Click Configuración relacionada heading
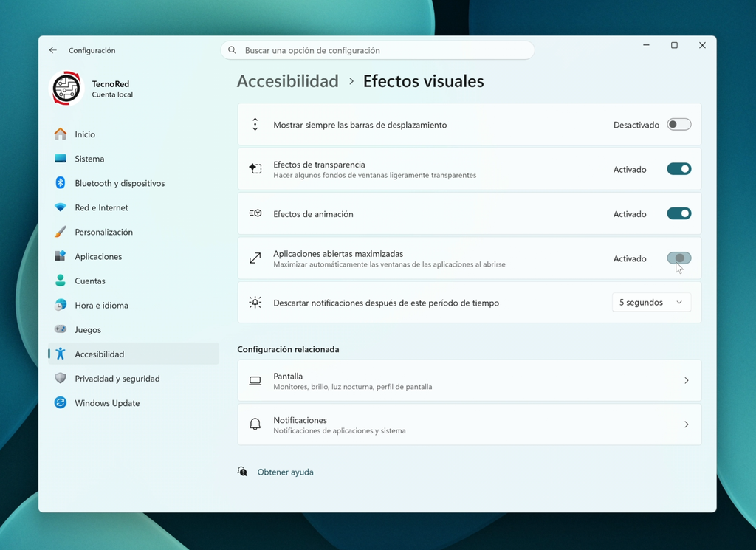 tap(288, 349)
